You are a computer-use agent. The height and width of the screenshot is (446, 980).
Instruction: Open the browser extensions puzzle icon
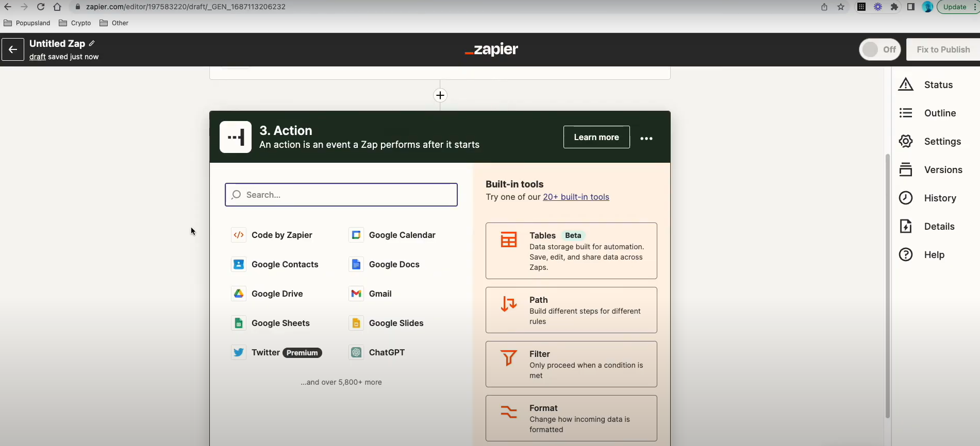click(894, 7)
